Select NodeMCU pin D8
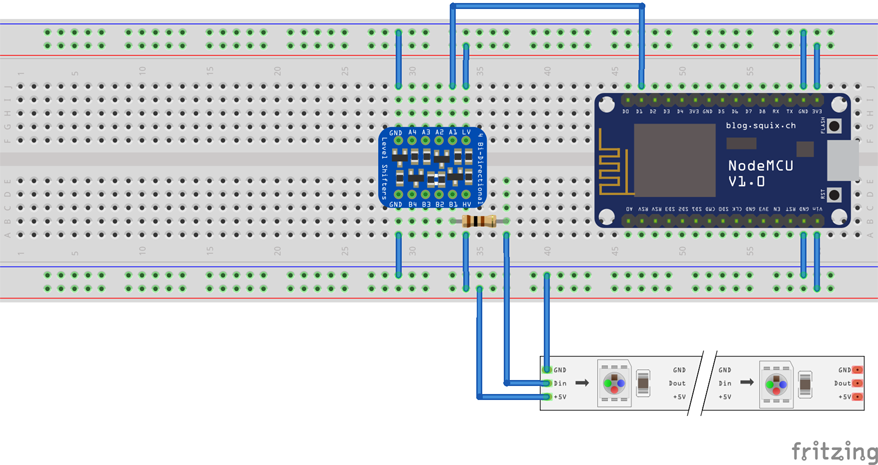This screenshot has width=878, height=465. coord(763,100)
